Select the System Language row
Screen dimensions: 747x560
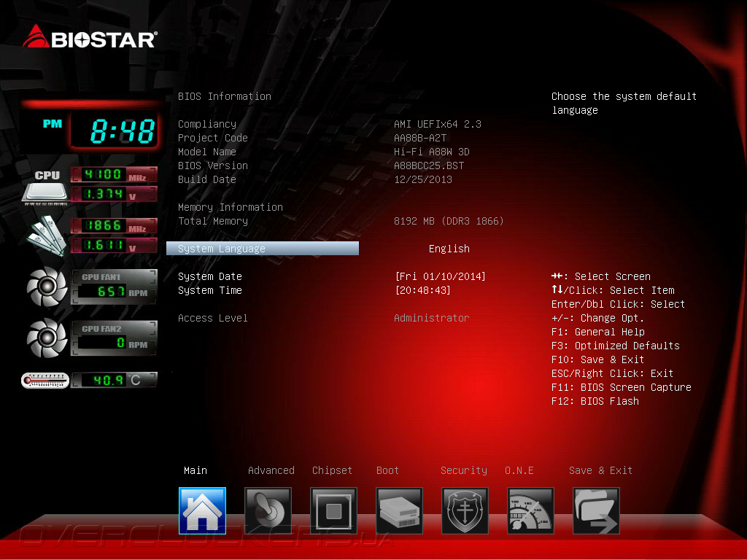(x=263, y=249)
